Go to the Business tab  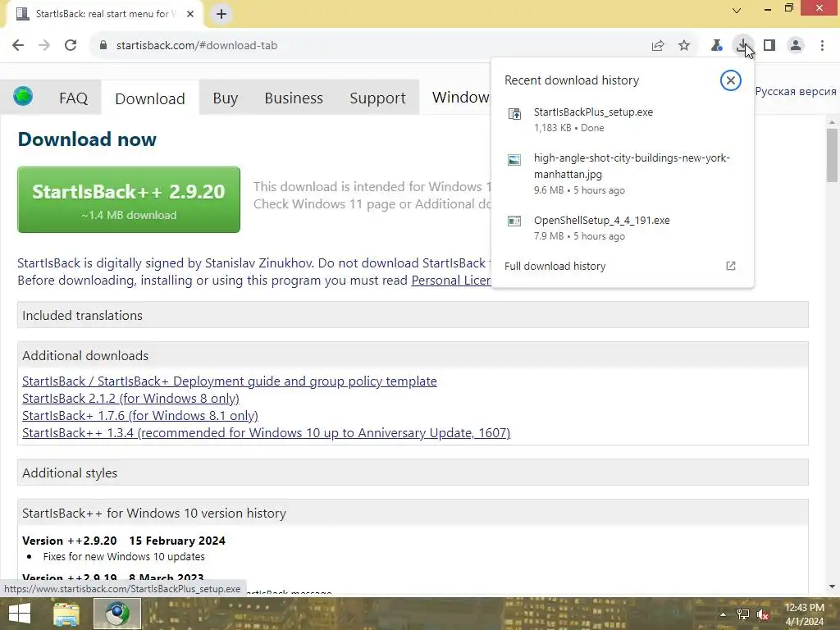point(294,98)
